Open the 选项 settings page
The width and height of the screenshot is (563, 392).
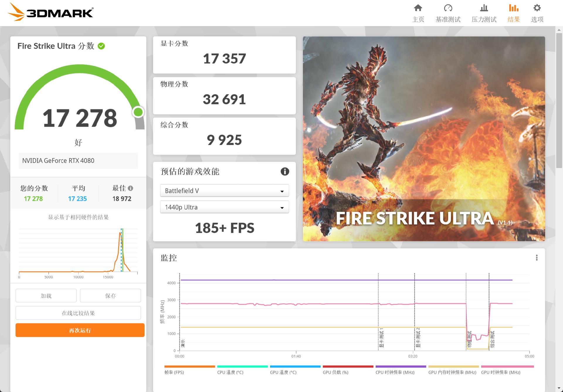(537, 13)
